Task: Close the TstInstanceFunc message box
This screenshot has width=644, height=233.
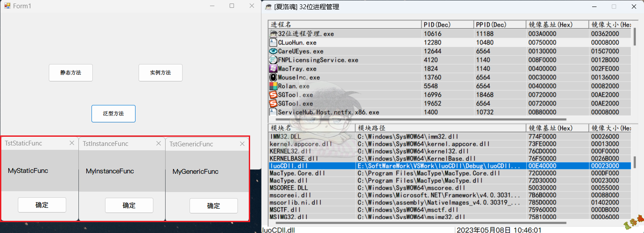Action: point(159,143)
